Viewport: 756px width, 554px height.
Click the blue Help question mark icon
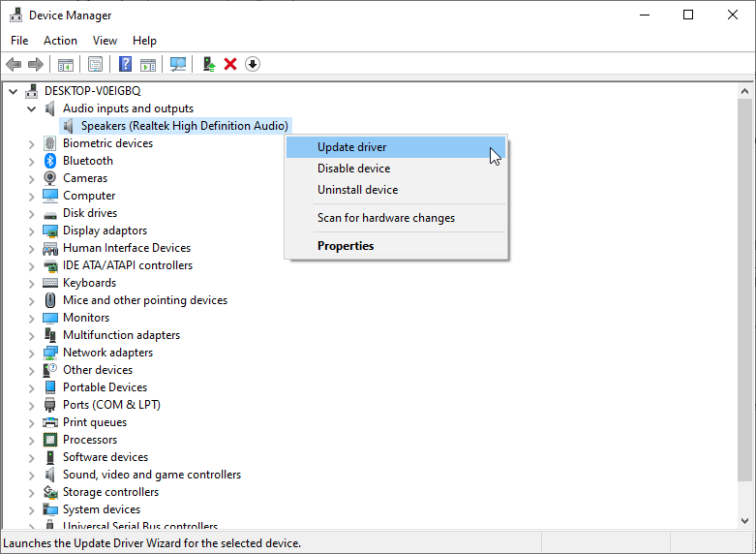point(125,64)
